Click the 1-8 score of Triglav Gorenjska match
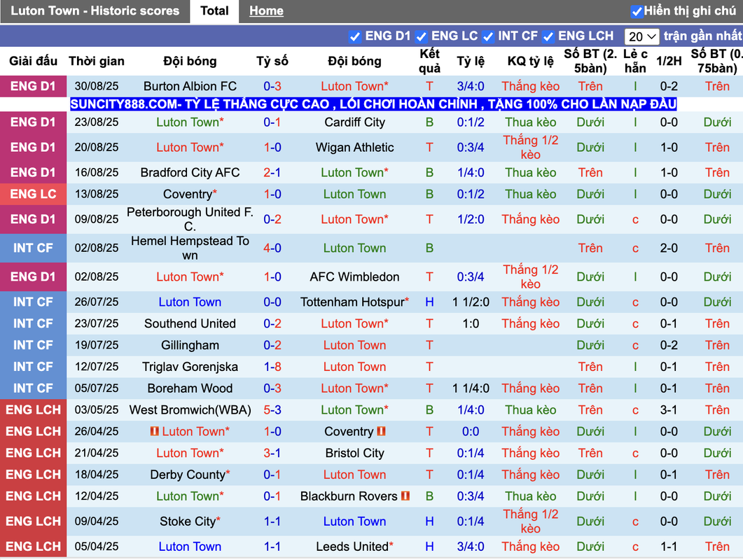 coord(272,367)
